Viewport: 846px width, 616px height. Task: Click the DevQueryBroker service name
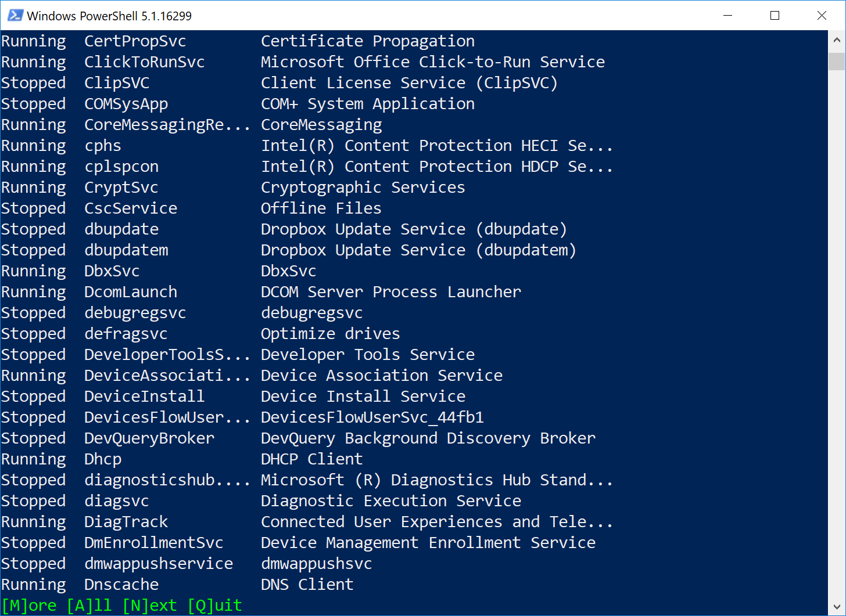pos(149,438)
